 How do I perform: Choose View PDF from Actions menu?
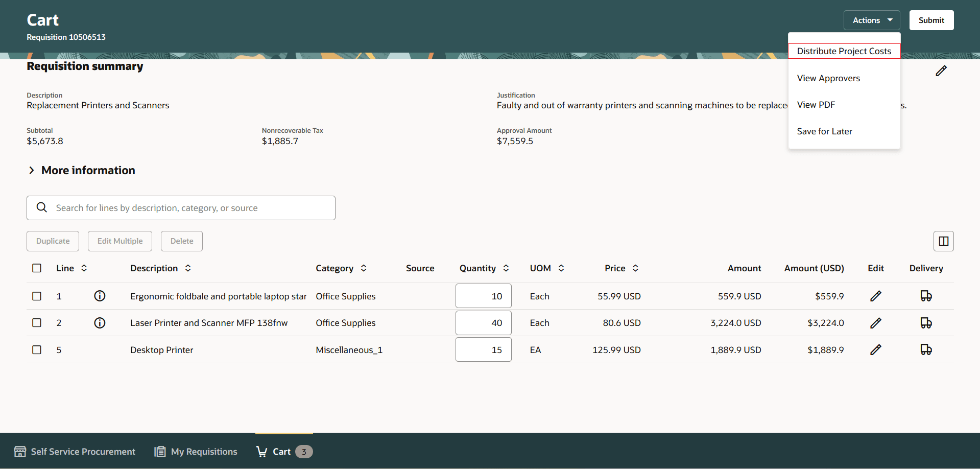(816, 104)
